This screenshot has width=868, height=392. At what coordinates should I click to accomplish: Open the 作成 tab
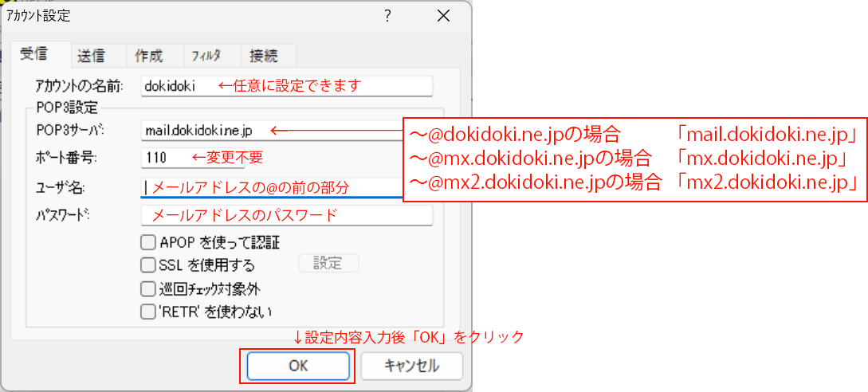coord(149,55)
